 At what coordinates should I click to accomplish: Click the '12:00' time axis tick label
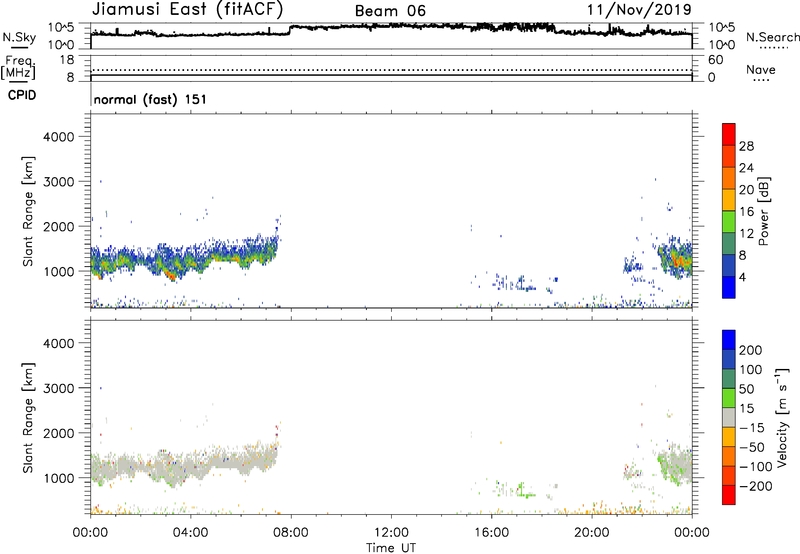[391, 533]
